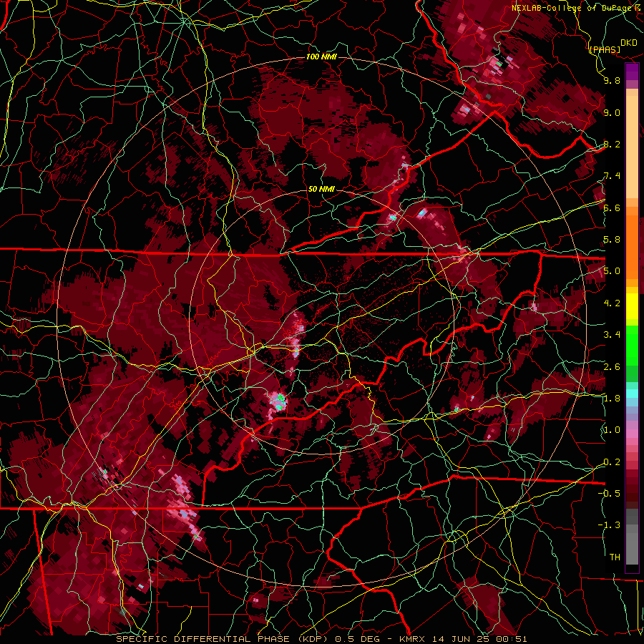Click the 9.8 value on the color scale
Screen dimensions: 644x644
click(x=612, y=81)
